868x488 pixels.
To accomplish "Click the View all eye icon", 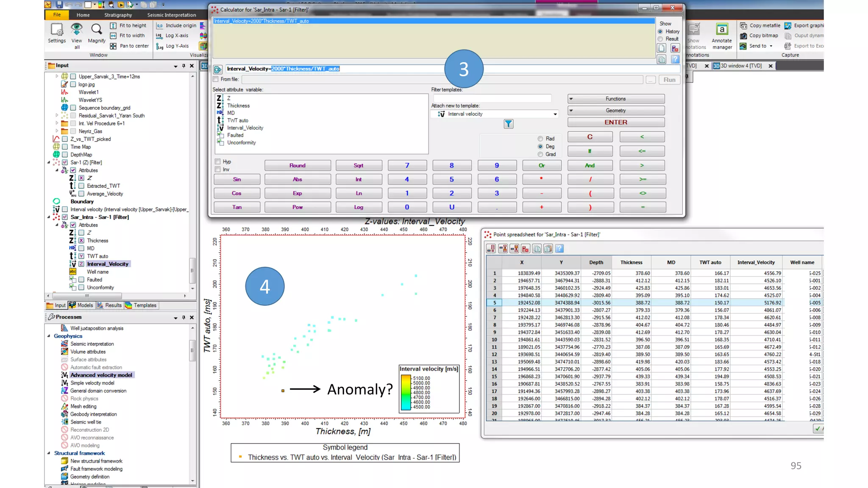I will tap(77, 29).
